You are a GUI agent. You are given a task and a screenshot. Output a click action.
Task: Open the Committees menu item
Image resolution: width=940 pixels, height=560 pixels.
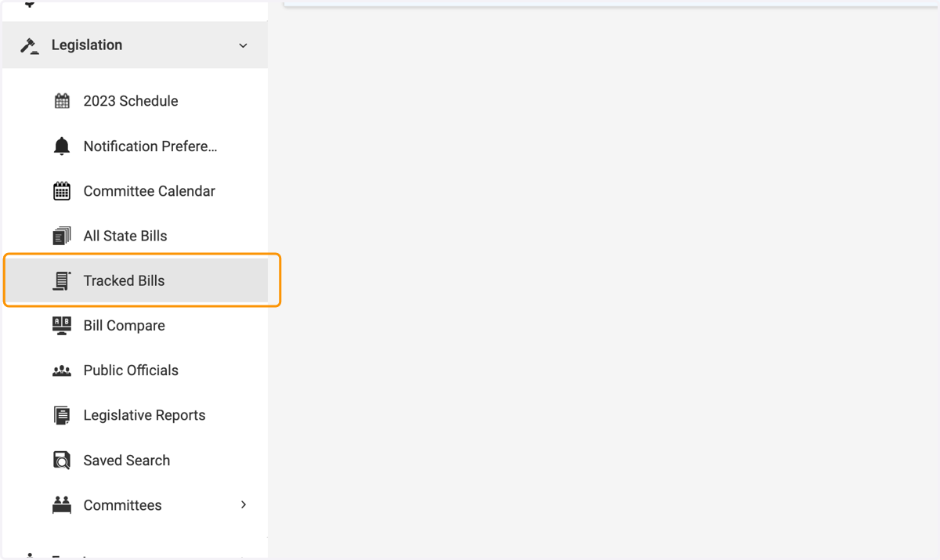[123, 505]
